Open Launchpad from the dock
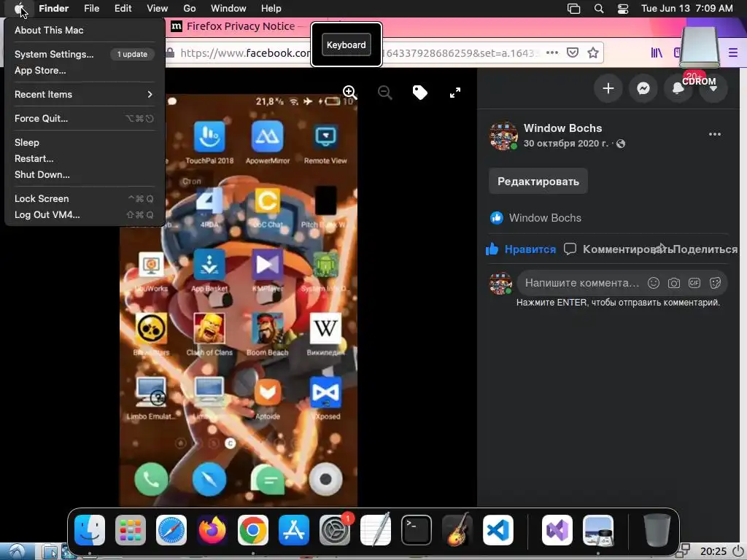747x560 pixels. pyautogui.click(x=131, y=530)
